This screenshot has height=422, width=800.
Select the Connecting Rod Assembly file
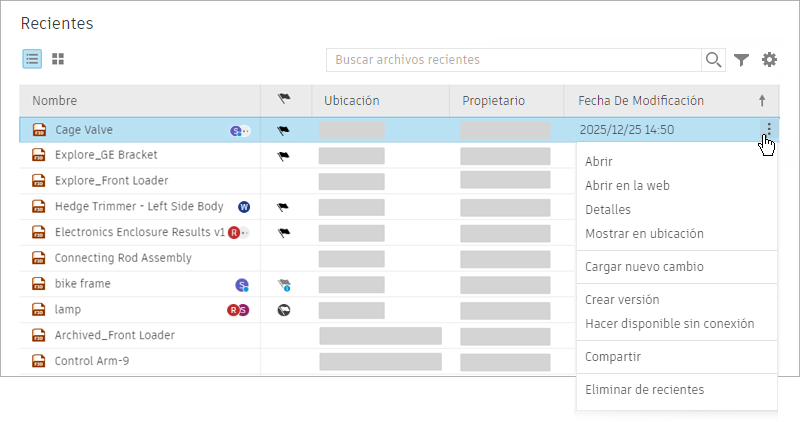point(123,258)
